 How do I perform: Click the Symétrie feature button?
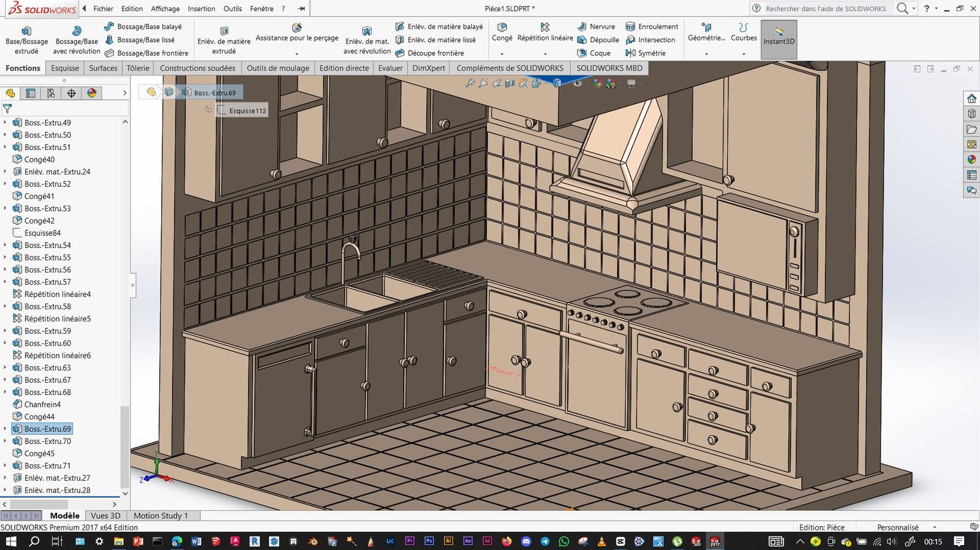point(646,53)
